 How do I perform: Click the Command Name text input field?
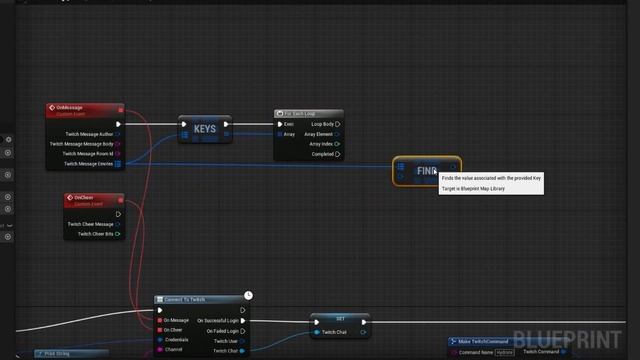(x=505, y=352)
